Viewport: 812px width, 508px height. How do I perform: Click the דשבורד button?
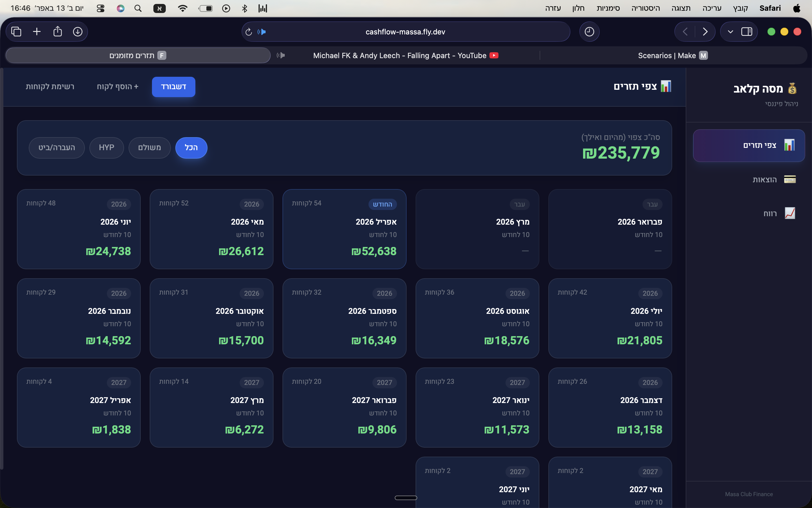pos(173,87)
